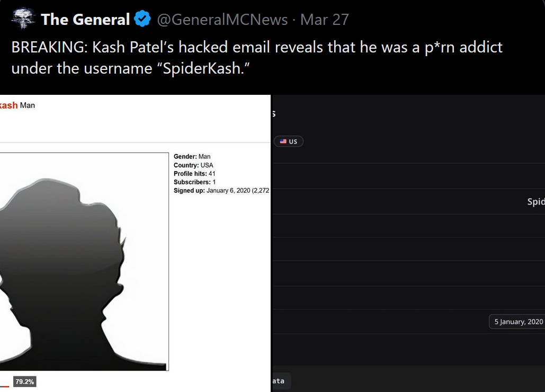Click the 79.2% rating badge
Image resolution: width=545 pixels, height=392 pixels.
point(25,381)
